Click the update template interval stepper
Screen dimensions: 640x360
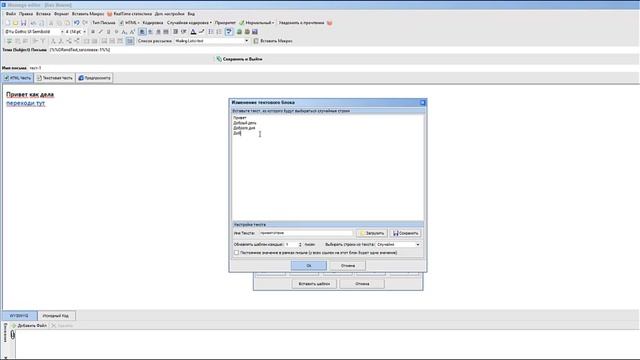point(300,244)
